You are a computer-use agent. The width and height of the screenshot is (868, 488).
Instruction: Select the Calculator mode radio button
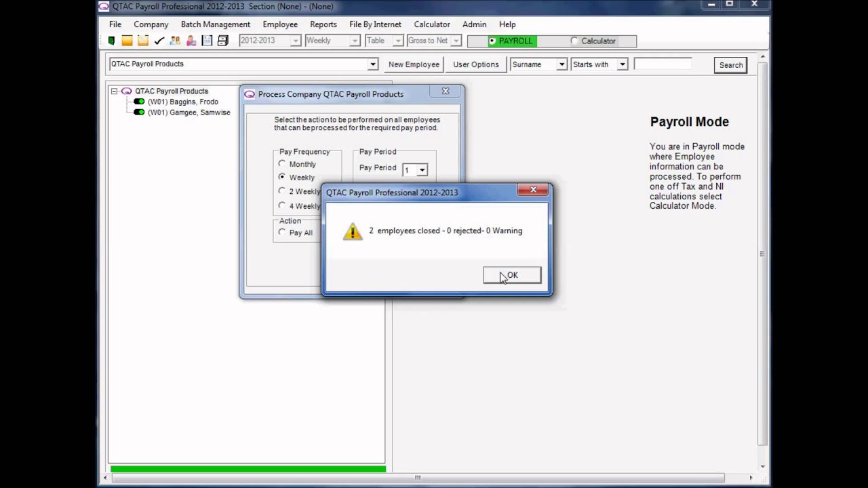574,41
